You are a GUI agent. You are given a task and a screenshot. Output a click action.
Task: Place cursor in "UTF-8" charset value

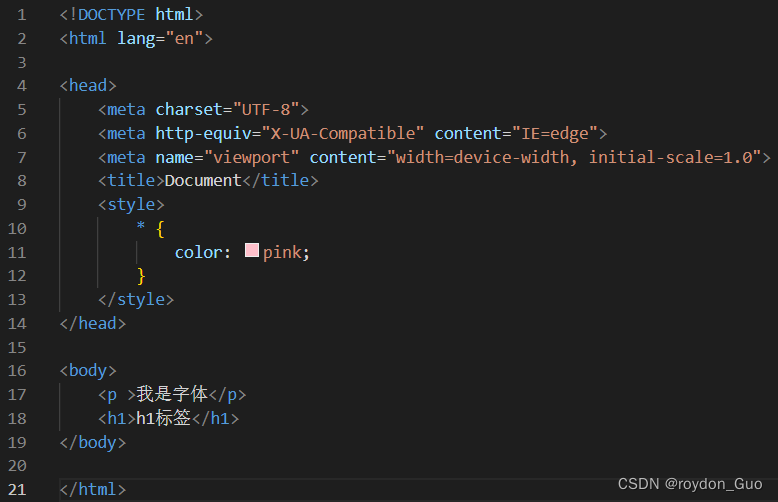pos(266,110)
